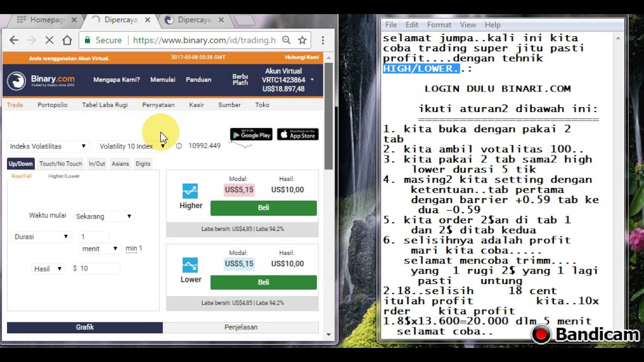Screen dimensions: 644x362
Task: Click the Lower trend icon
Action: 190,265
